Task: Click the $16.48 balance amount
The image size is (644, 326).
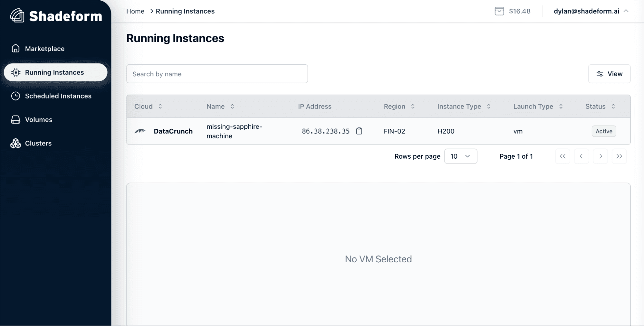Action: [520, 11]
